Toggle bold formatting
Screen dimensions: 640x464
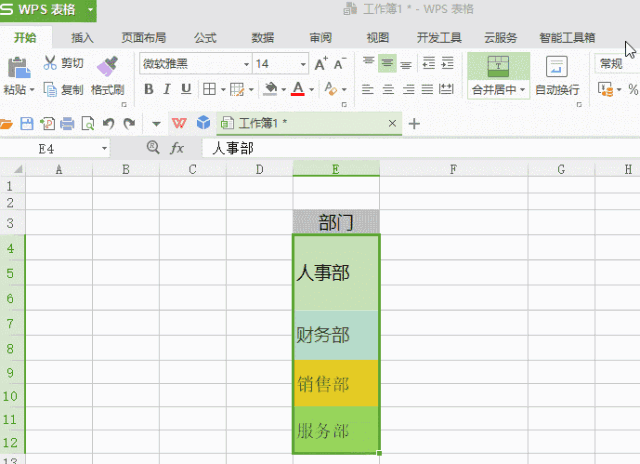149,89
